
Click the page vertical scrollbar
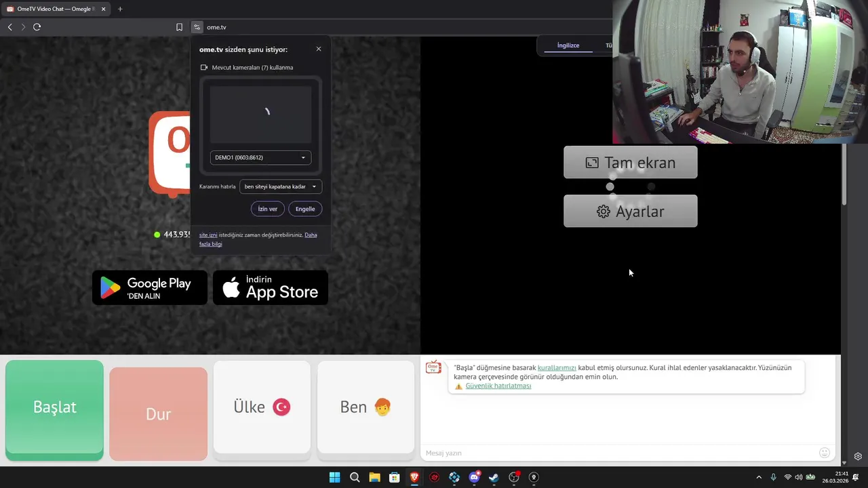pos(844,175)
